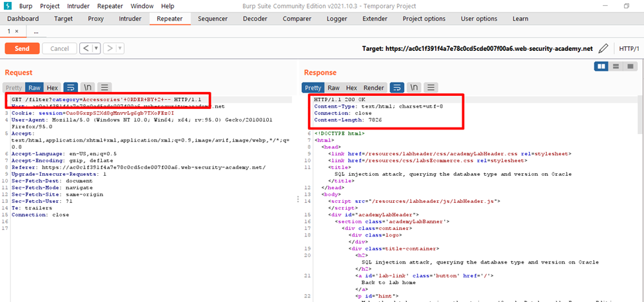Switch to the Dashboard tab
644x302 pixels.
click(x=23, y=19)
